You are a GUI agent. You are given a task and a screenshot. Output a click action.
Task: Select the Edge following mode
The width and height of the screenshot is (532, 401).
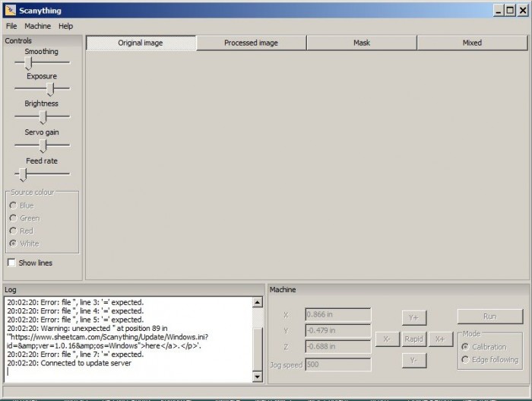coord(465,360)
